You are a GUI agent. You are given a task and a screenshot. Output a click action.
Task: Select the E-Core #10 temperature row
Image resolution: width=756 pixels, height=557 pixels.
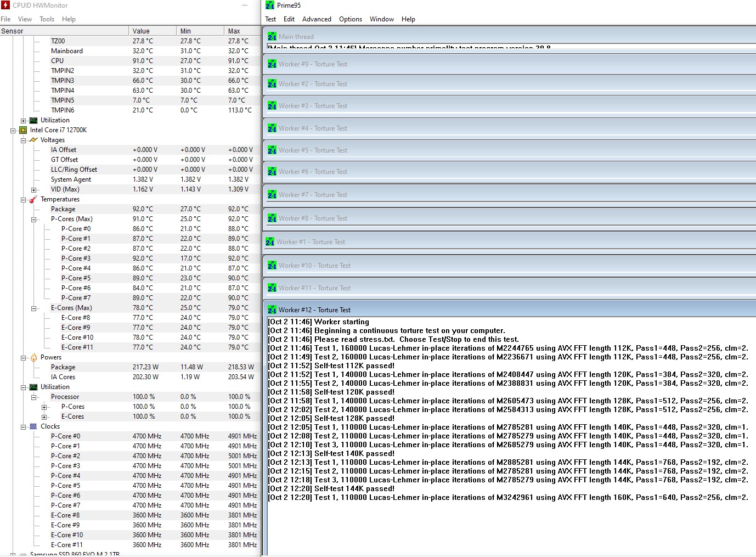coord(130,337)
